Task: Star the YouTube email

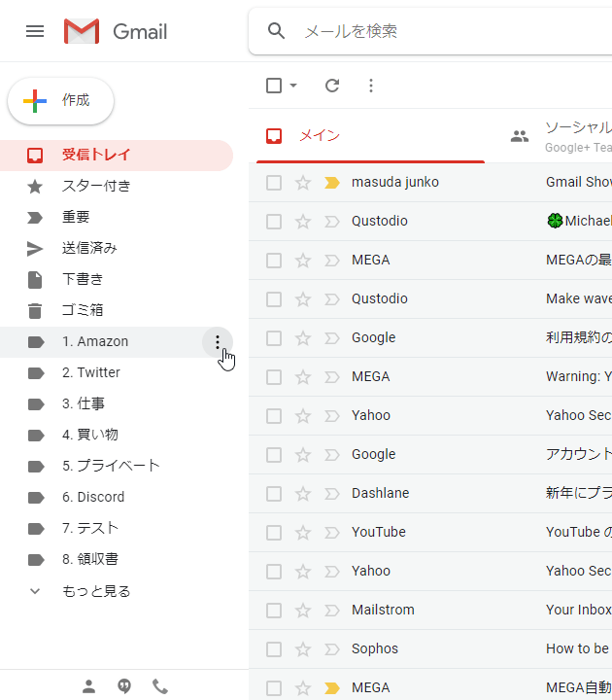Action: coord(303,533)
